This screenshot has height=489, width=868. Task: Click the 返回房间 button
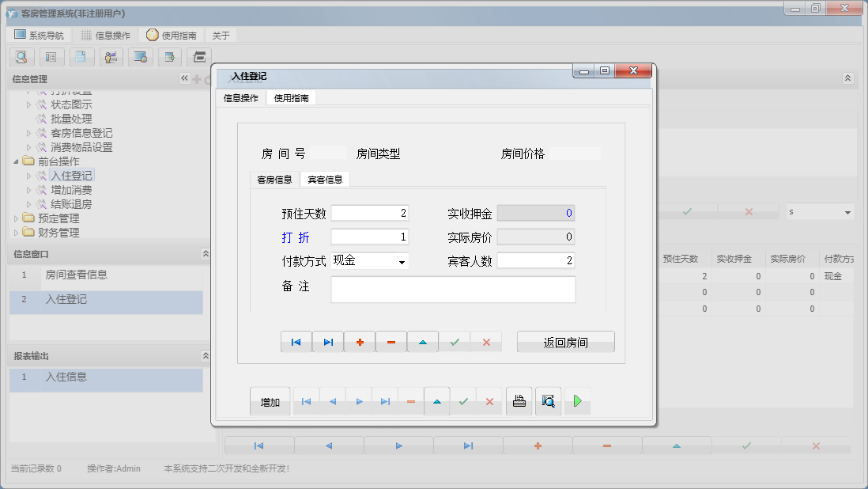565,341
